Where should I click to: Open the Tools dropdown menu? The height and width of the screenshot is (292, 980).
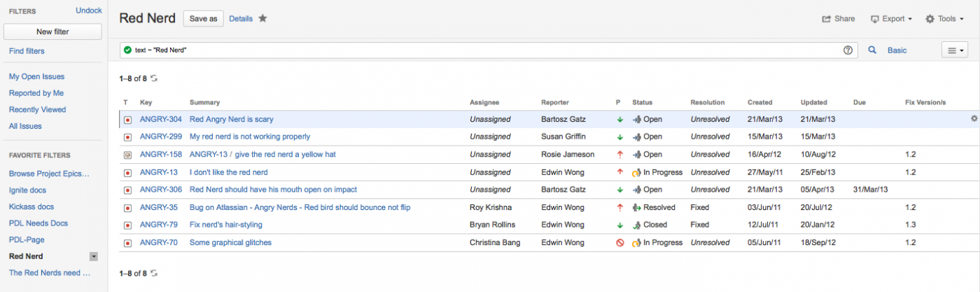click(x=945, y=19)
